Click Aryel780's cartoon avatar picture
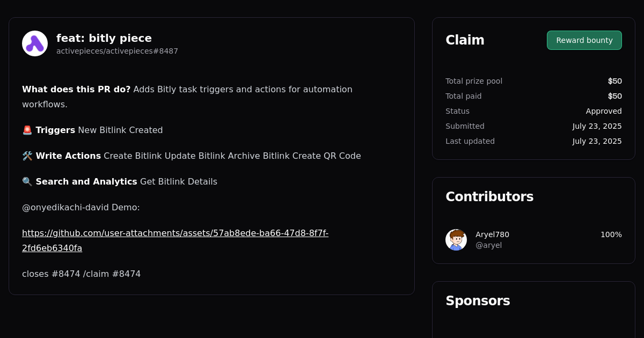 (456, 240)
